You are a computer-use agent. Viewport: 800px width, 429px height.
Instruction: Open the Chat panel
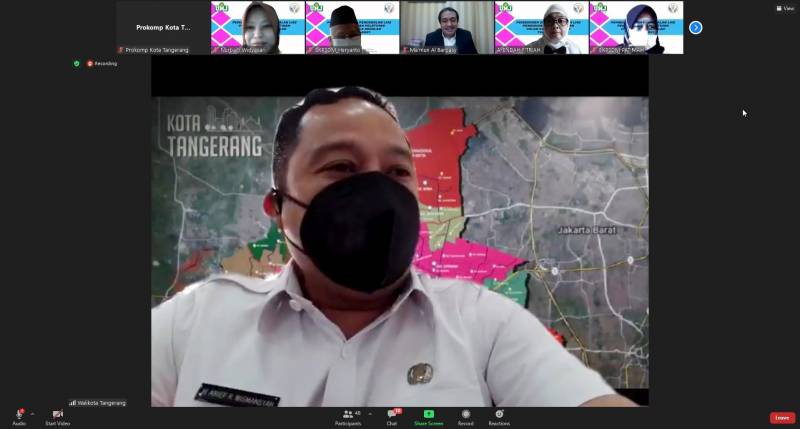(x=392, y=417)
